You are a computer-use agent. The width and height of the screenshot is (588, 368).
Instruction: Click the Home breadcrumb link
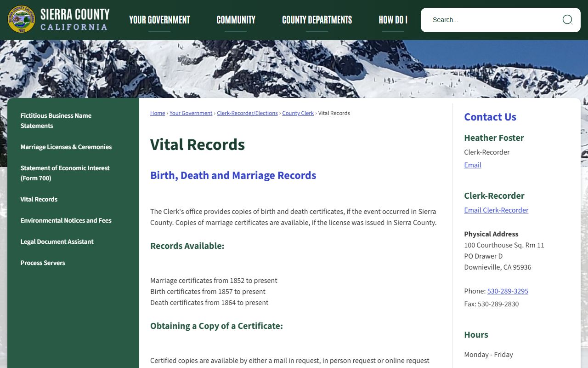point(158,113)
